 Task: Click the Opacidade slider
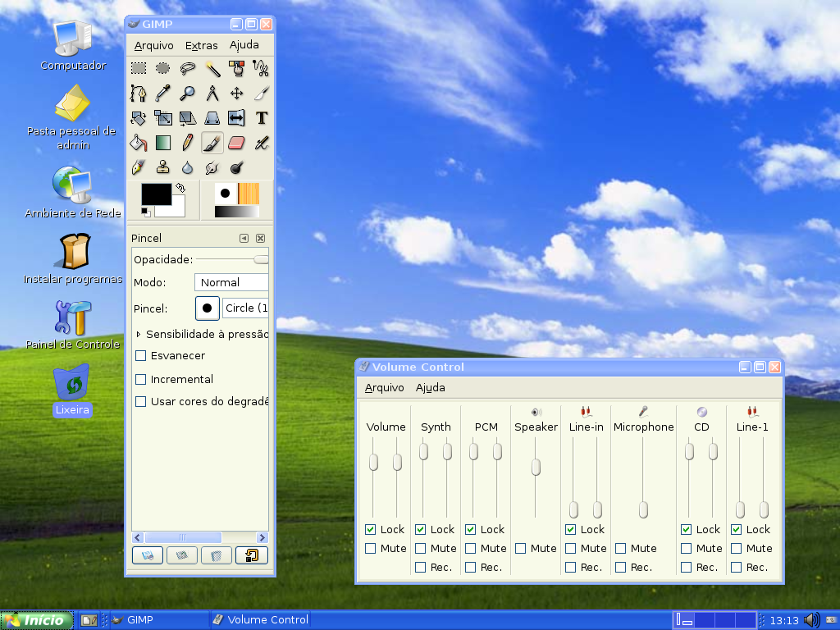click(x=232, y=259)
